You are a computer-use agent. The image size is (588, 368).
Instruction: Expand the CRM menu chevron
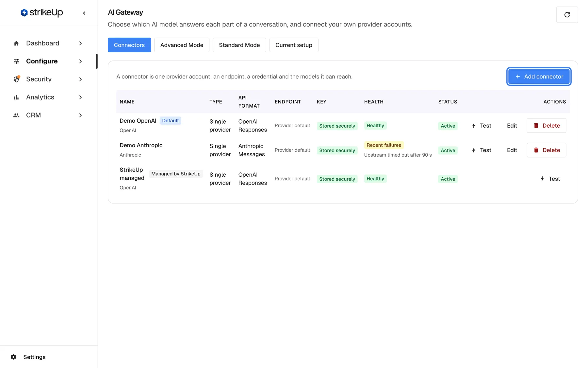pyautogui.click(x=80, y=115)
